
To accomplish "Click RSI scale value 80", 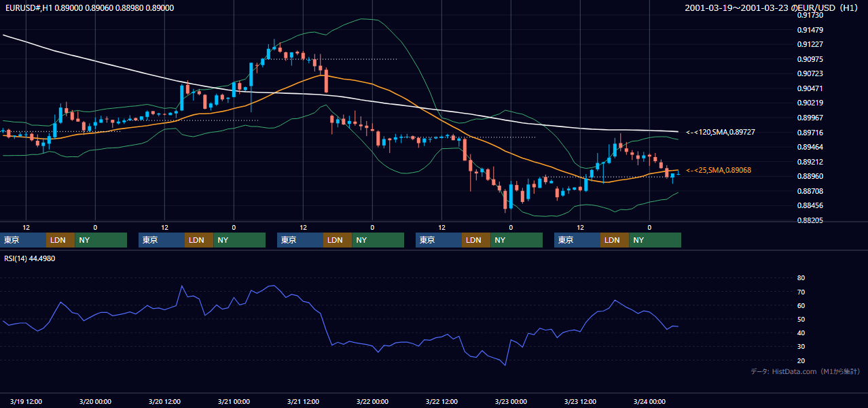I will (801, 278).
